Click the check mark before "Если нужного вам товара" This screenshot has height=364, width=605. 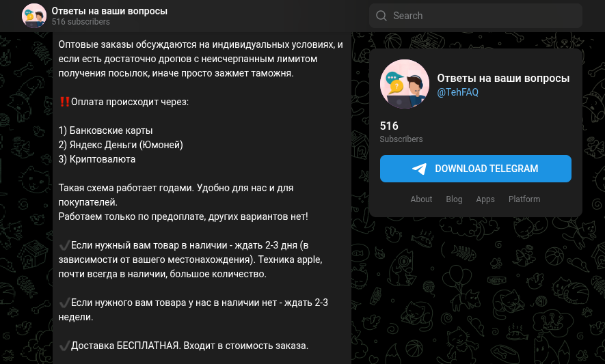coord(64,303)
